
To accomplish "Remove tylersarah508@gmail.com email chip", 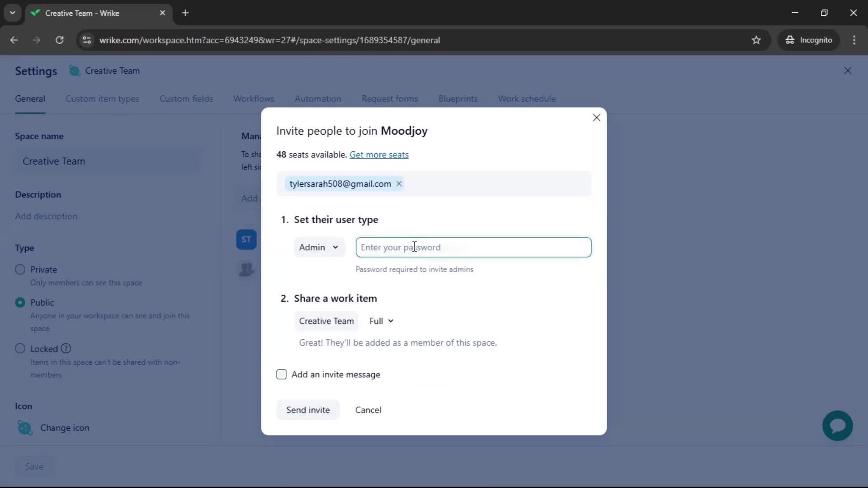I will pos(399,183).
